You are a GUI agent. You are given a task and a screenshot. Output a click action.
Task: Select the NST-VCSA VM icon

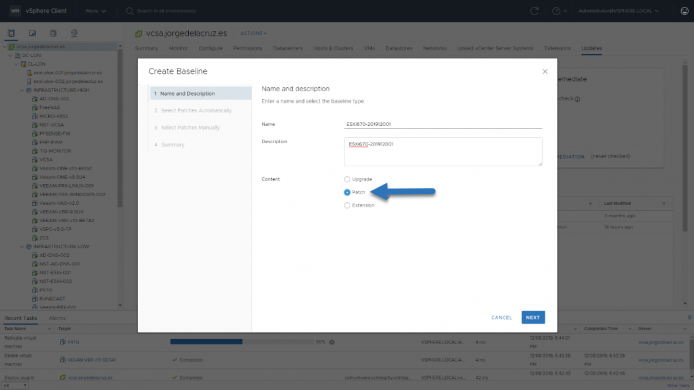pos(35,125)
